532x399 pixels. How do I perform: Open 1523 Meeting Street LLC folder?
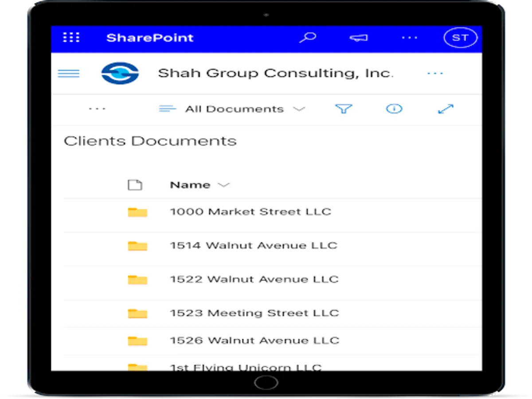click(x=254, y=313)
